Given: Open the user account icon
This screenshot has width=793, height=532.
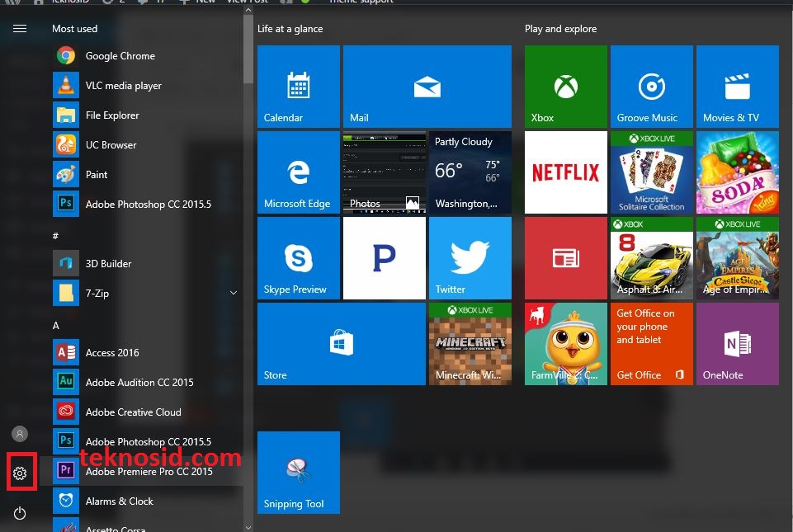Looking at the screenshot, I should coord(20,434).
